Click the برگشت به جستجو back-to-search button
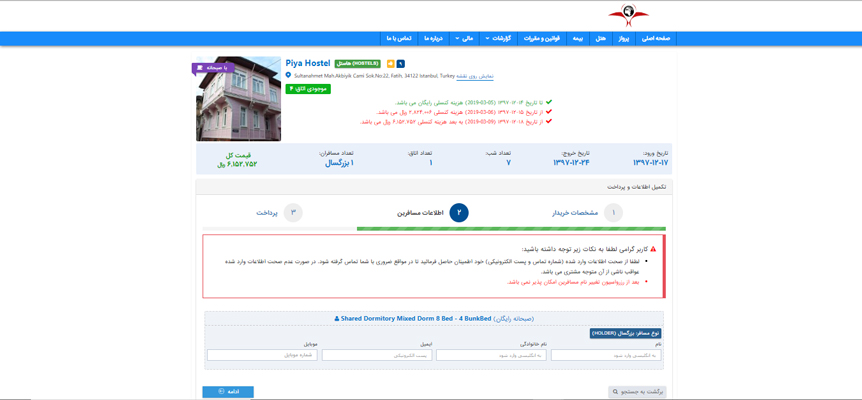862x400 pixels. (636, 392)
